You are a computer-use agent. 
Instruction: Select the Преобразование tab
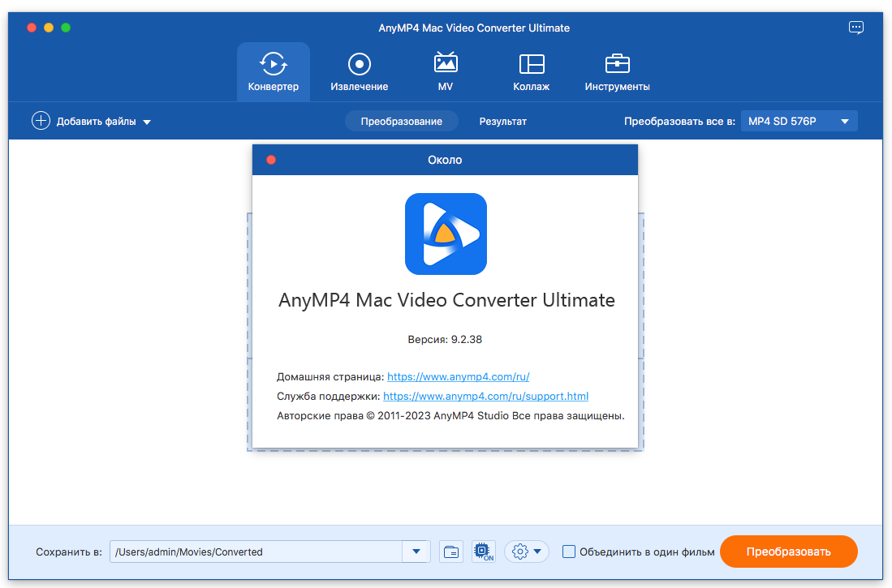click(401, 121)
